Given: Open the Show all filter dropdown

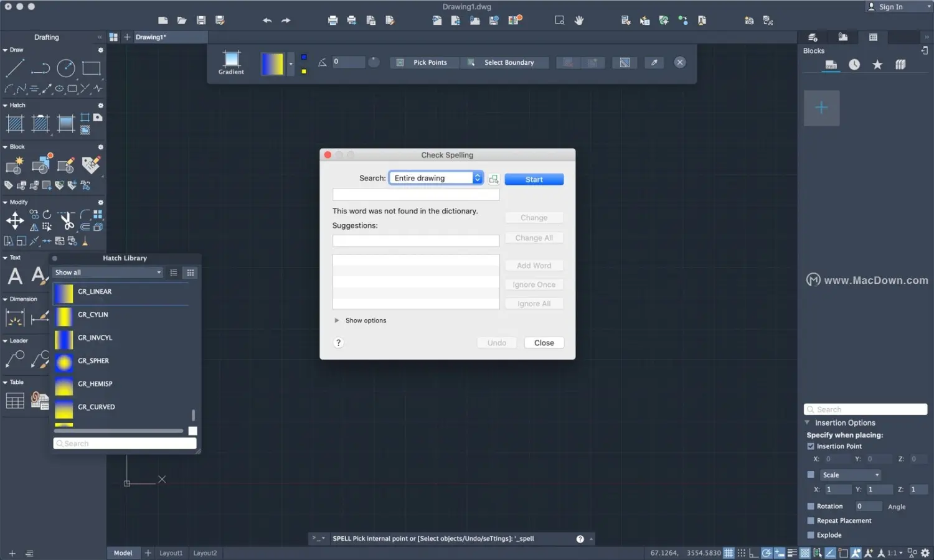Looking at the screenshot, I should click(108, 273).
